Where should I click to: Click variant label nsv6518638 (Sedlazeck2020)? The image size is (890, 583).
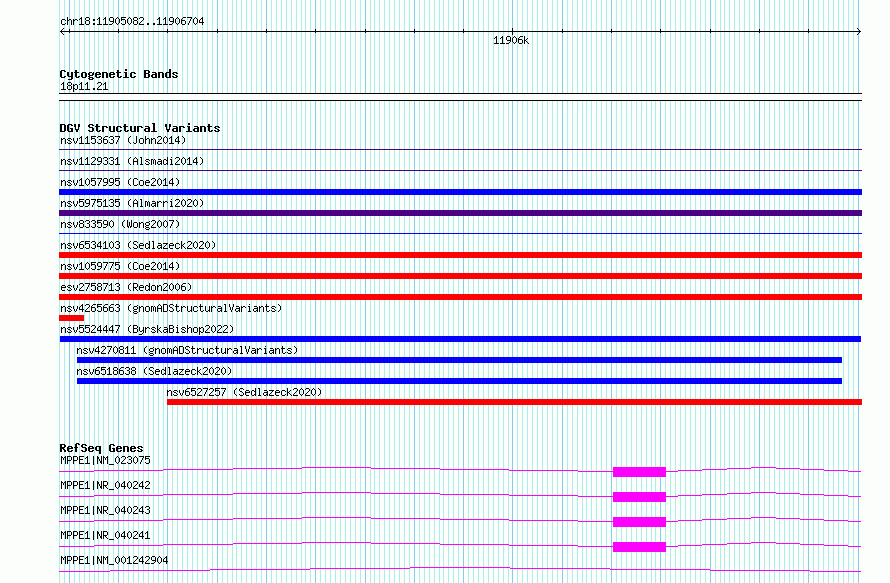pos(154,371)
